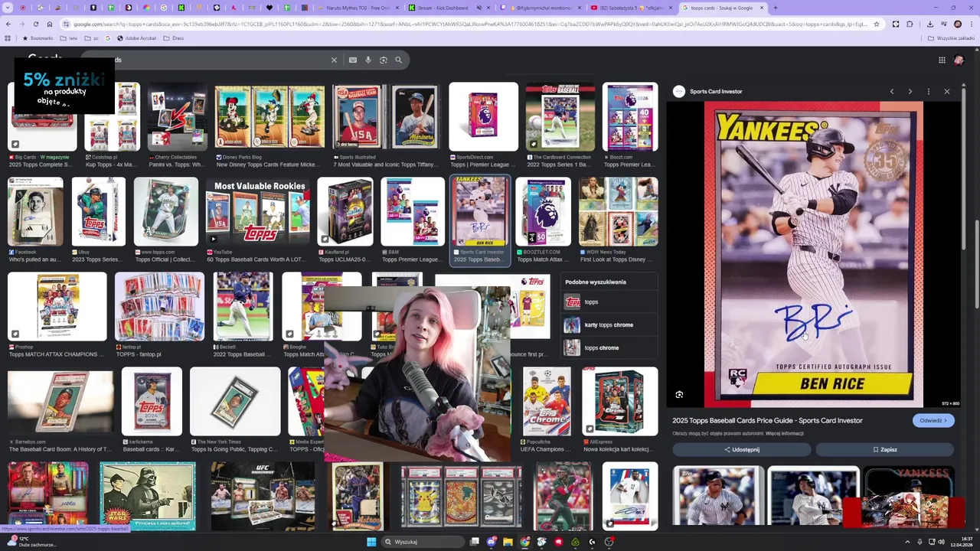Open the Cherry Collectables Panini vs Topps thumbnail
The image size is (980, 551).
click(177, 117)
